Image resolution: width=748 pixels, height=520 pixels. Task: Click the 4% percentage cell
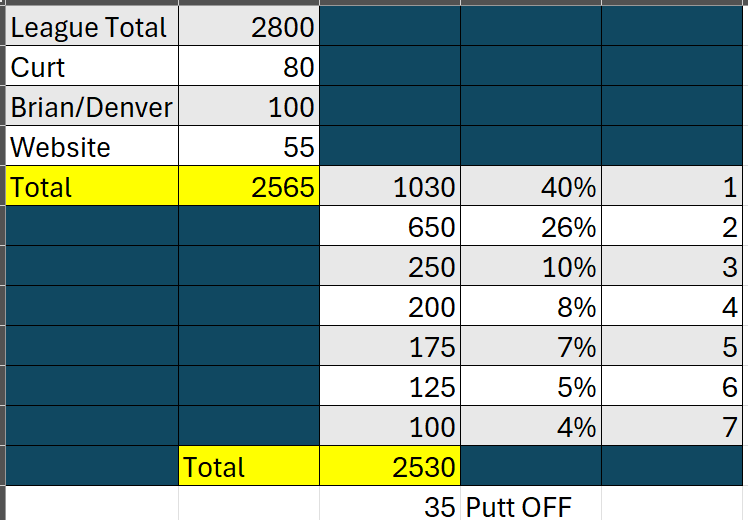(531, 427)
